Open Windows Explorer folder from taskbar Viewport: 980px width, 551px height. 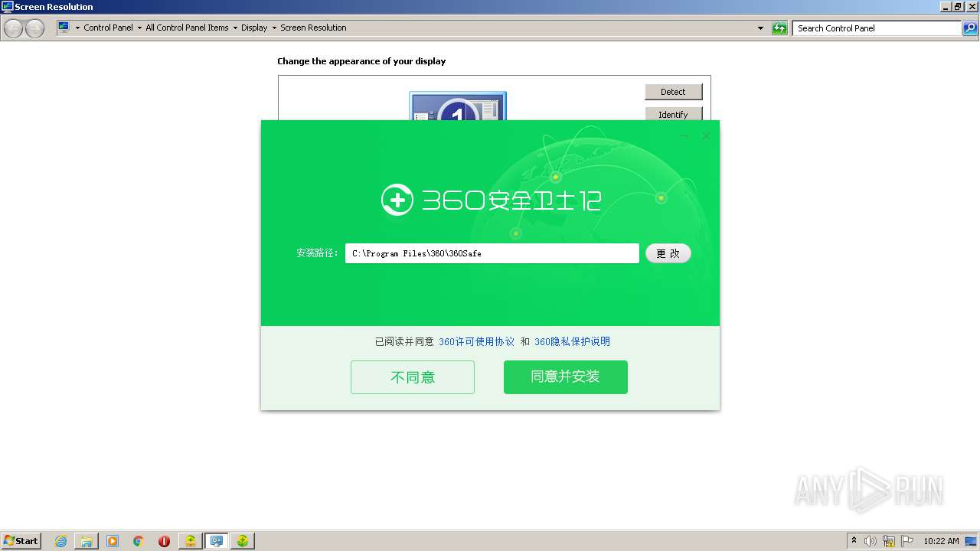coord(87,541)
